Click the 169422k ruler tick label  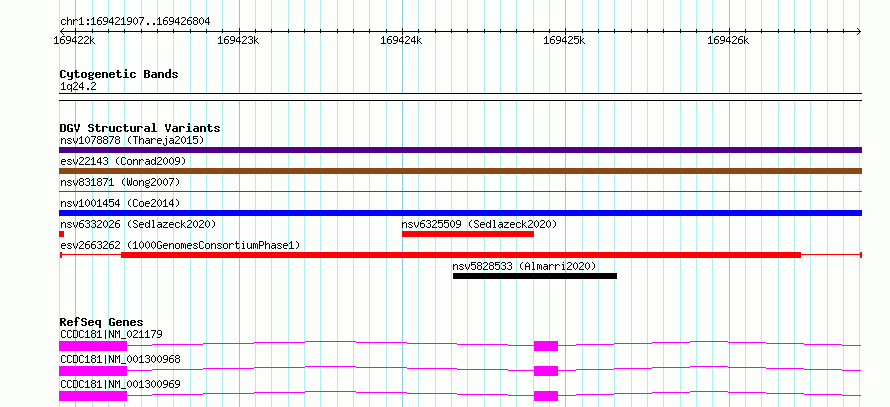click(74, 40)
